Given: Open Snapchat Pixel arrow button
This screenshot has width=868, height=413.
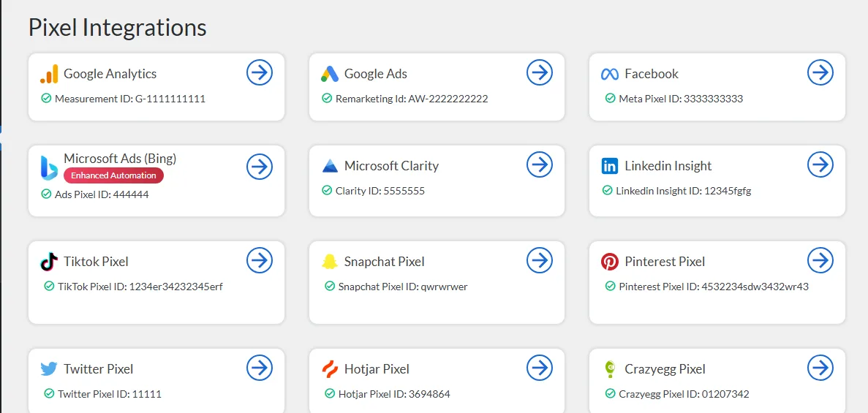Looking at the screenshot, I should 540,260.
